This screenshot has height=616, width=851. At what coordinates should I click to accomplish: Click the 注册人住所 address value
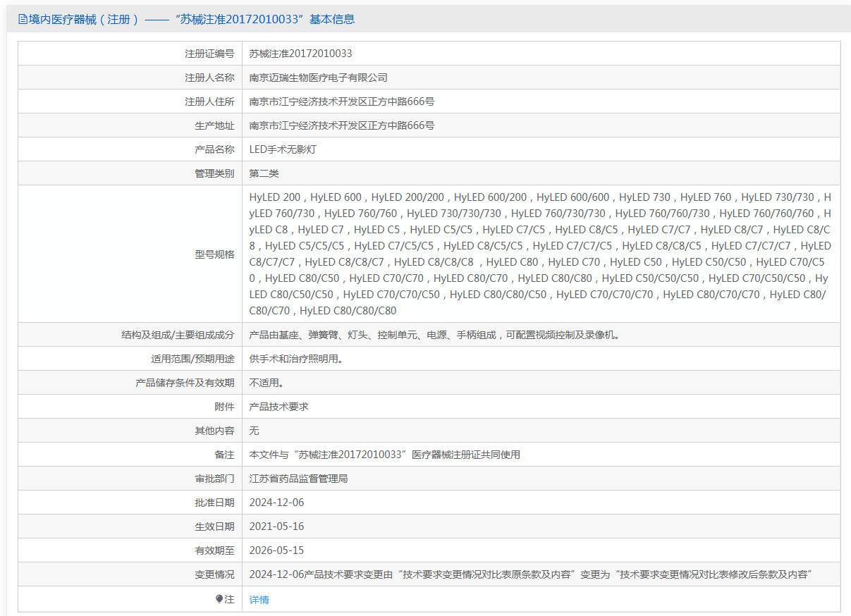[x=342, y=101]
